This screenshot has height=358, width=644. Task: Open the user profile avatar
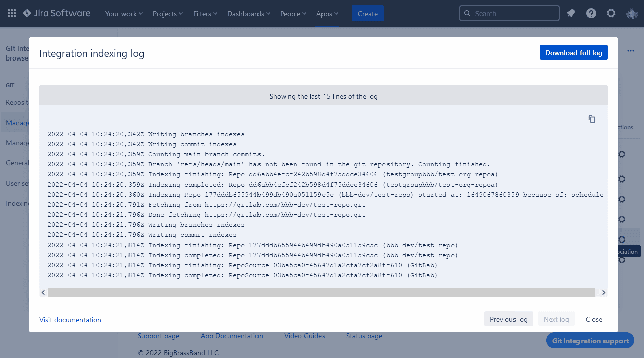[632, 14]
